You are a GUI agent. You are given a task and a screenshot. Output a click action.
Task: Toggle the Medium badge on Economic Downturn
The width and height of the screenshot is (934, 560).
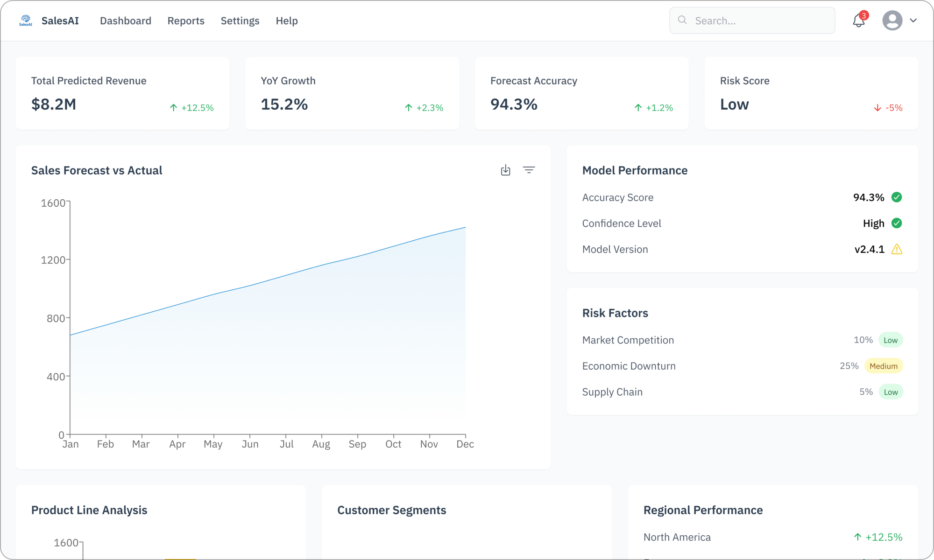click(884, 366)
